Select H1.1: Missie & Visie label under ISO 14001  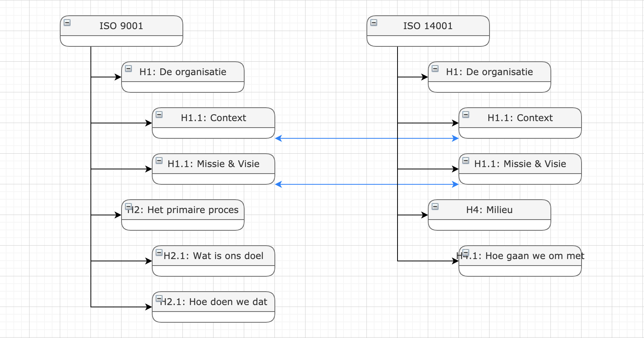coord(520,164)
